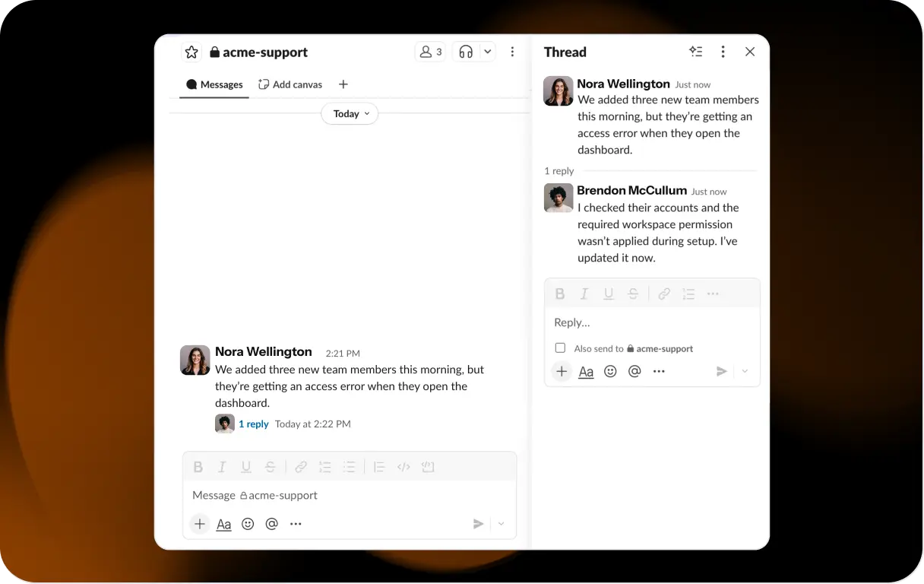Focus the Reply input field
The height and width of the screenshot is (584, 924).
652,322
